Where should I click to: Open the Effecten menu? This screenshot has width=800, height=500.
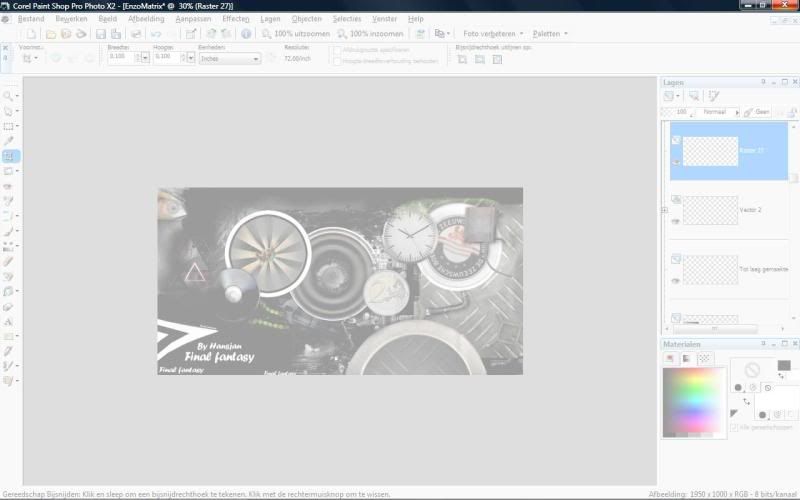236,19
